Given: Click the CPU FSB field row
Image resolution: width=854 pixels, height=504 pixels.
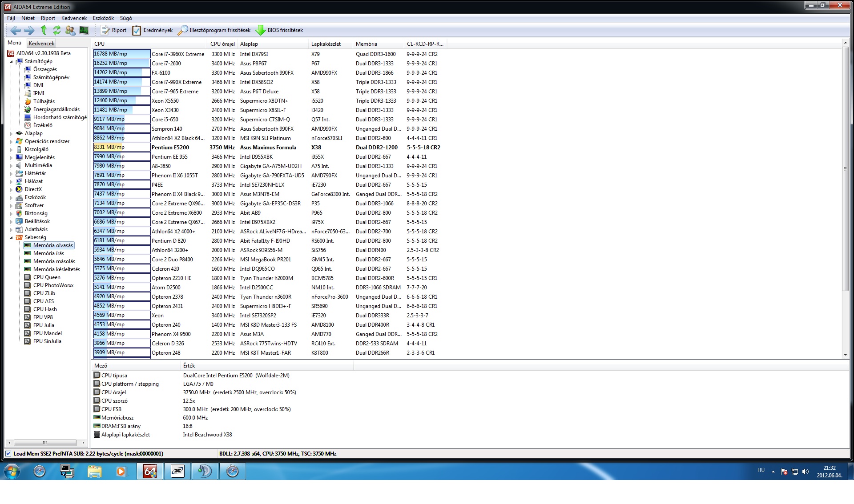Looking at the screenshot, I should 222,409.
